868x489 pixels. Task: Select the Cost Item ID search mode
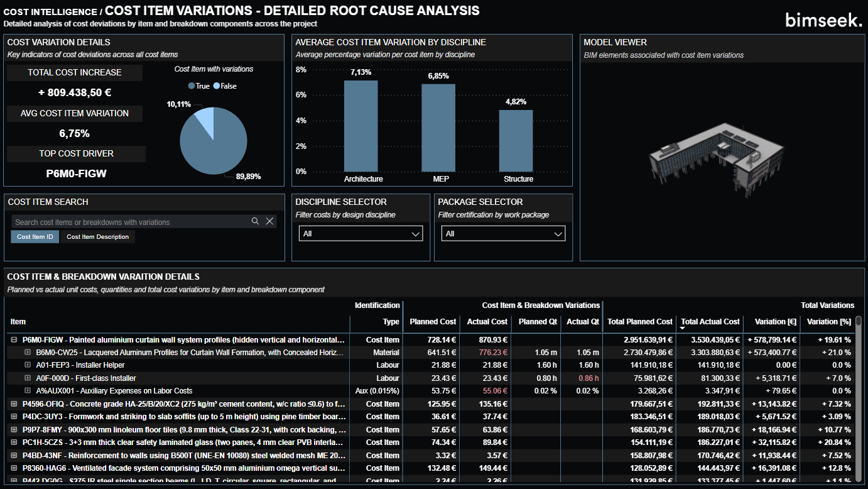(x=35, y=237)
